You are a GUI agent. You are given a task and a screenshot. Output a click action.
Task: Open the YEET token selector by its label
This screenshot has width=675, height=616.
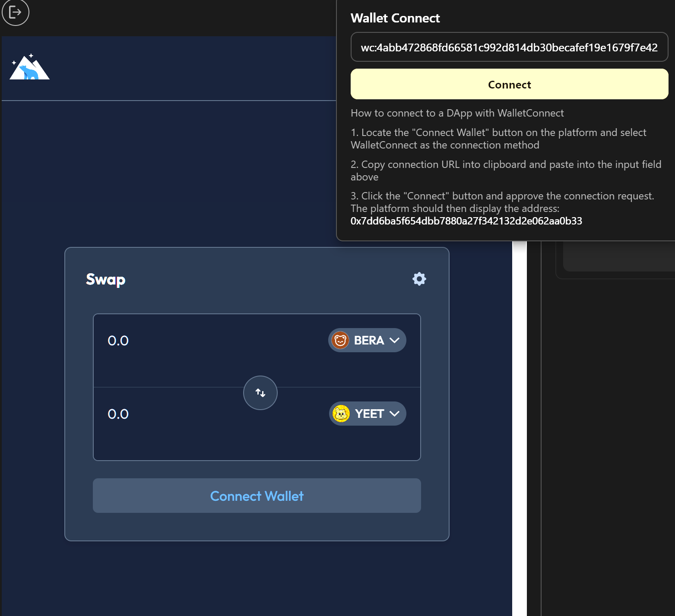pos(369,414)
